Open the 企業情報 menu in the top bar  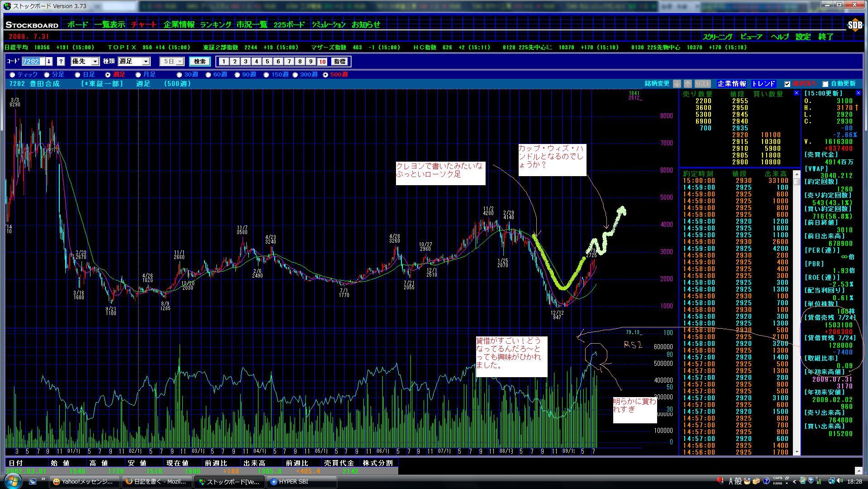click(x=179, y=25)
